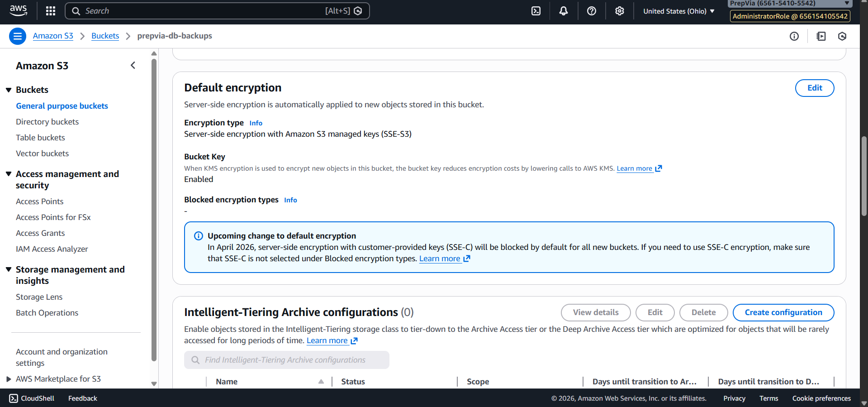868x407 pixels.
Task: Open Table buckets
Action: [40, 138]
